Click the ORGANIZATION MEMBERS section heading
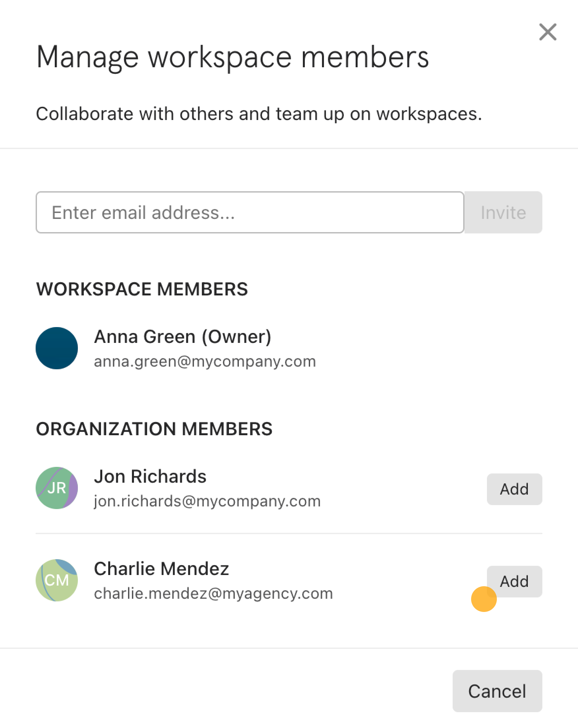This screenshot has width=578, height=728. pos(154,429)
